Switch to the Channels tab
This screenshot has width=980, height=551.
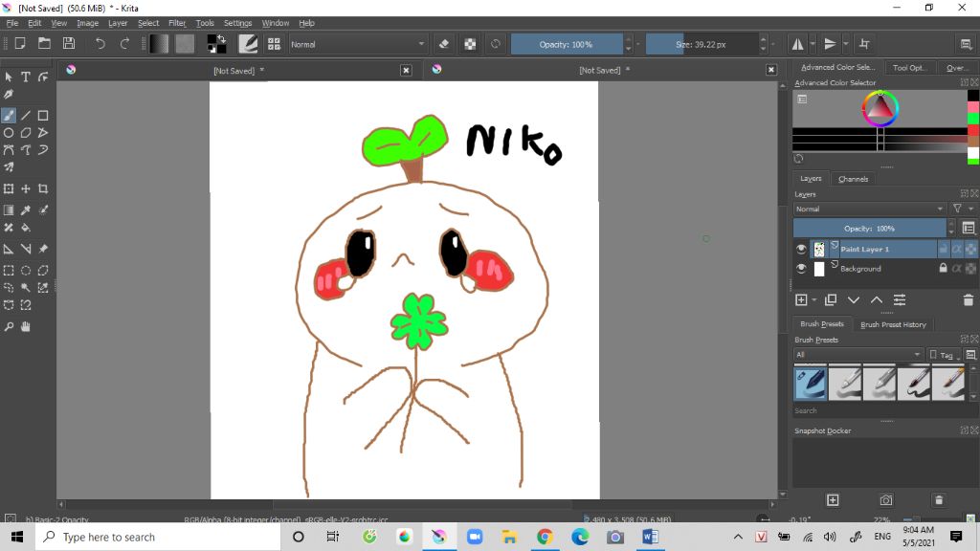(x=853, y=179)
